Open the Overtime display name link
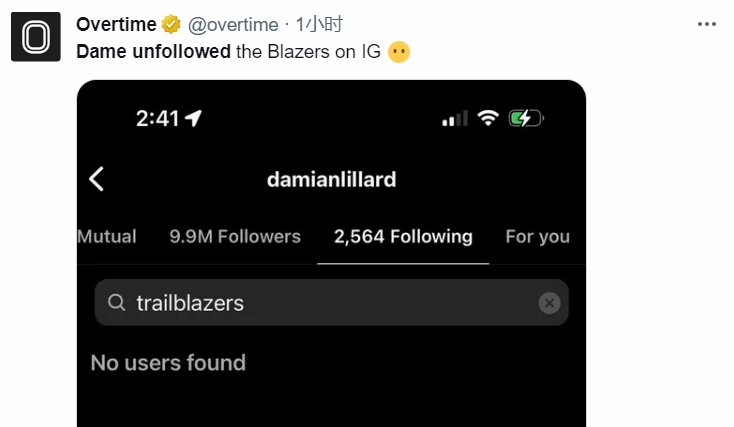This screenshot has width=734, height=427. (116, 24)
